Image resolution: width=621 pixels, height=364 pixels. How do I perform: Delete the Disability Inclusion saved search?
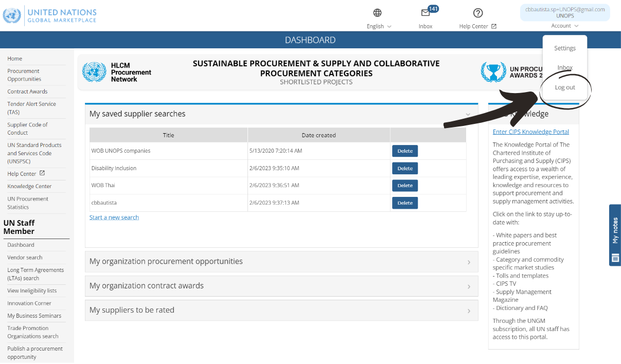[x=404, y=169]
